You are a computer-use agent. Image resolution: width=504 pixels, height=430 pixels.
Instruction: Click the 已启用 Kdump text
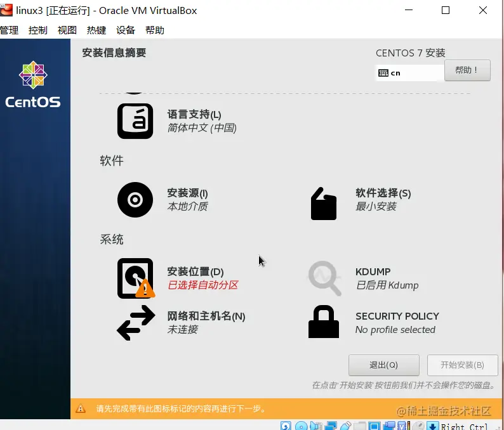387,285
